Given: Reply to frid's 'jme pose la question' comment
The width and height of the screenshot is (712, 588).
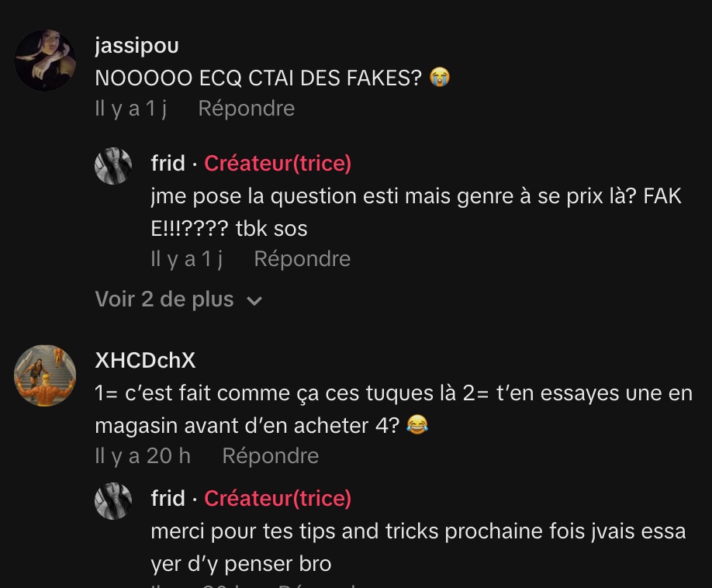Looking at the screenshot, I should click(302, 259).
